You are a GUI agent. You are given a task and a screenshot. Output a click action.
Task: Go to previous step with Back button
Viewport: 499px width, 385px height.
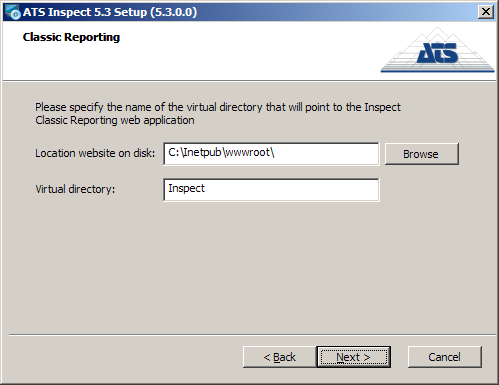point(280,357)
